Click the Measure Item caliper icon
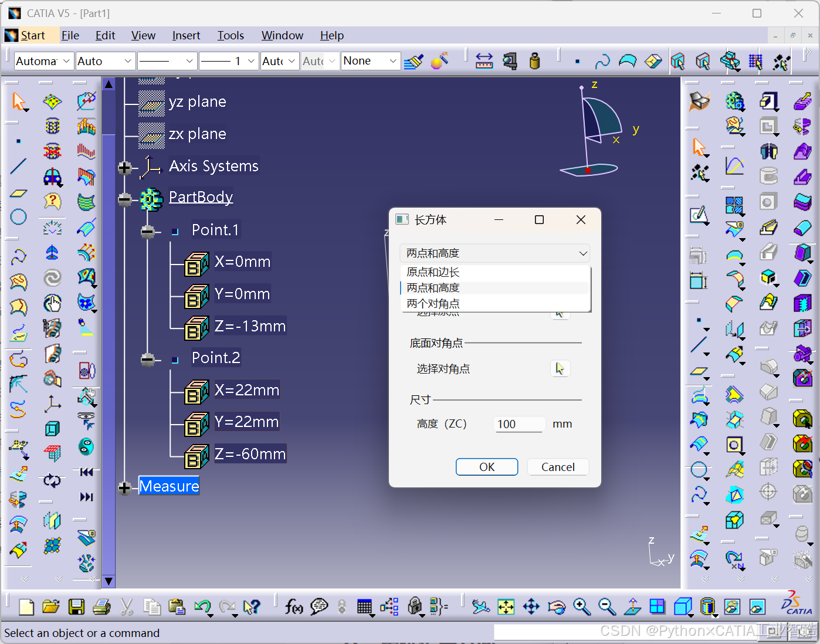Screen dimensions: 820x644 click(x=510, y=61)
